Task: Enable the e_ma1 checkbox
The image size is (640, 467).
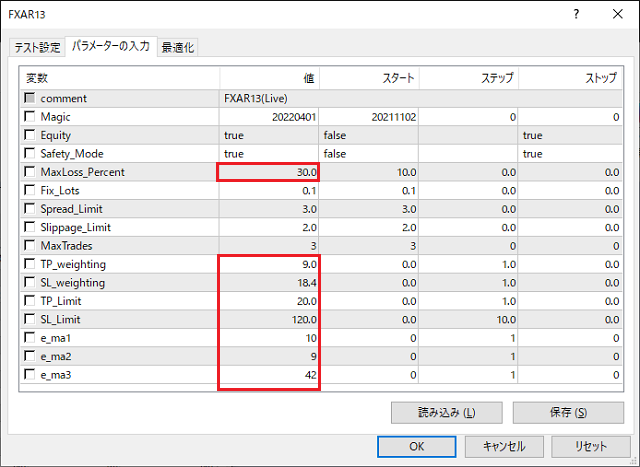Action: pos(30,338)
